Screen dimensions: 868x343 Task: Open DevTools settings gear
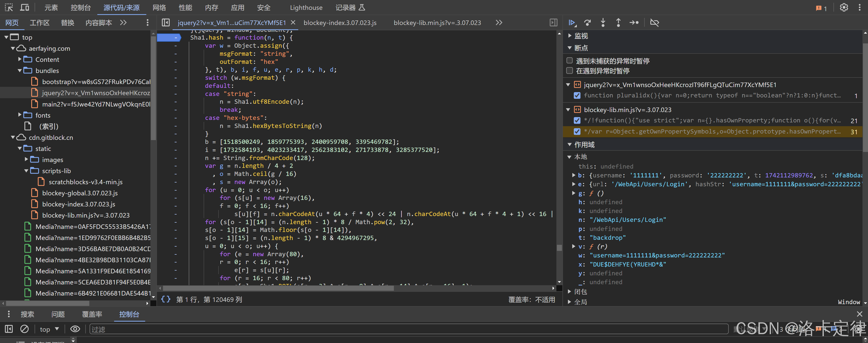click(844, 7)
